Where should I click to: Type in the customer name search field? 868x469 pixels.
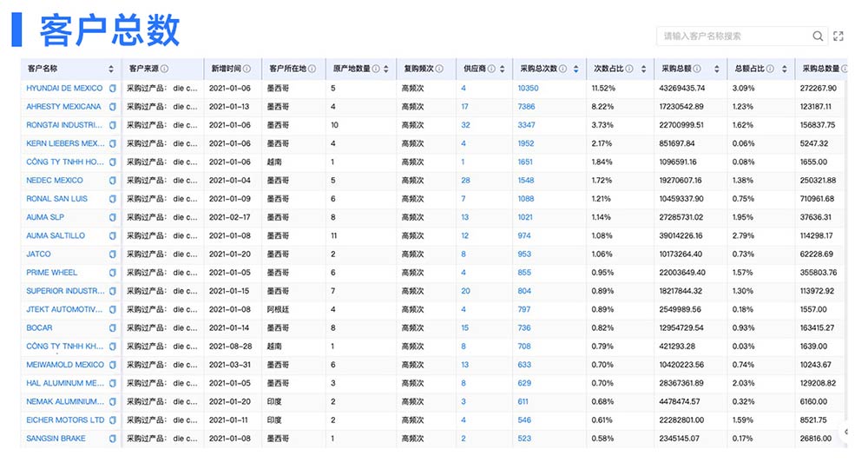734,36
